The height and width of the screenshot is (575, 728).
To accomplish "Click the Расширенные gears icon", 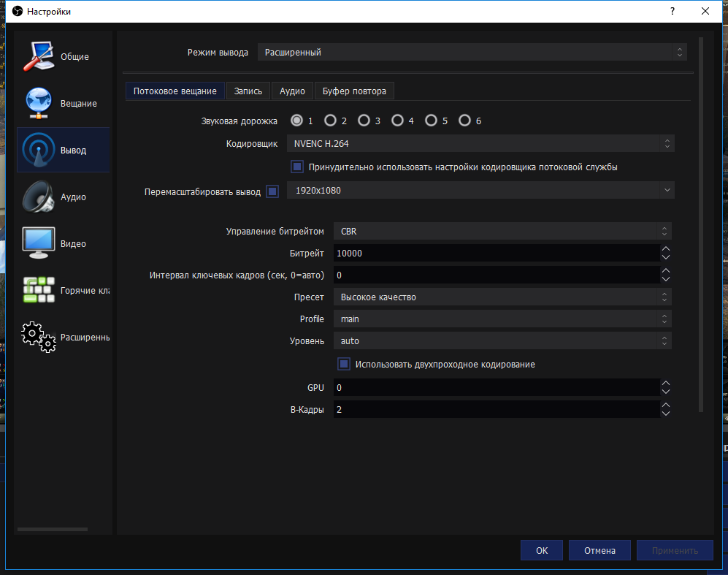I will coord(38,337).
